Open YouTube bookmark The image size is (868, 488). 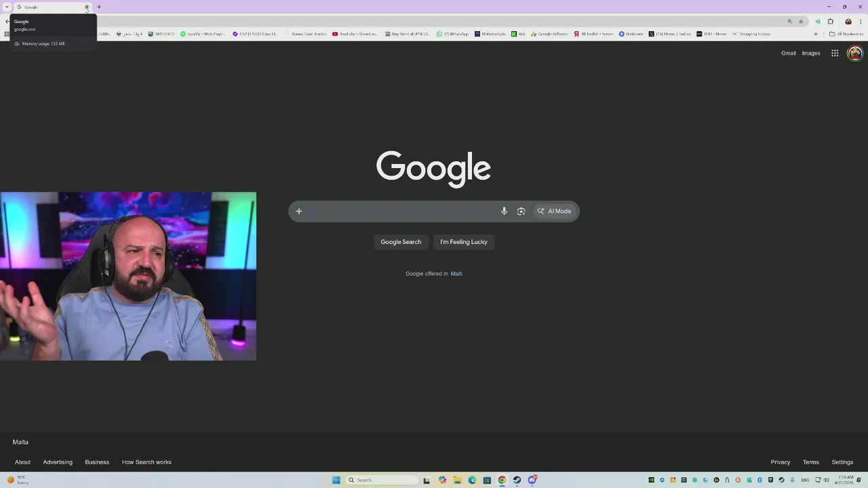[x=355, y=34]
